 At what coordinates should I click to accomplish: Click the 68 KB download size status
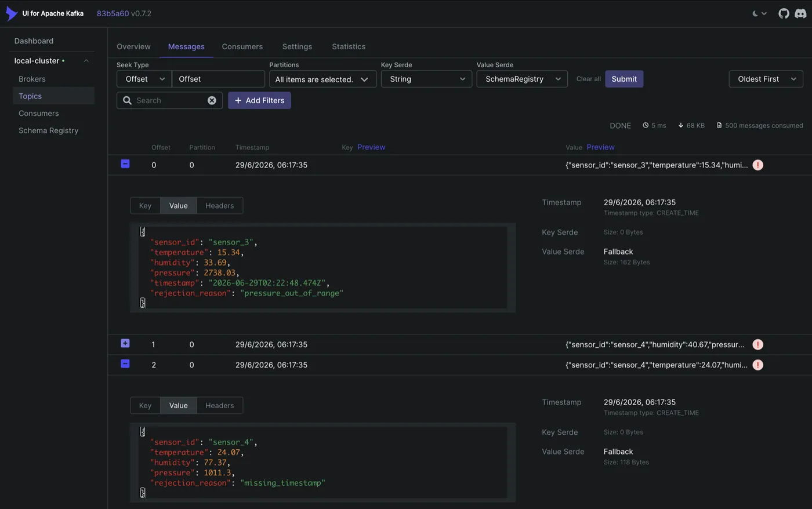tap(691, 126)
